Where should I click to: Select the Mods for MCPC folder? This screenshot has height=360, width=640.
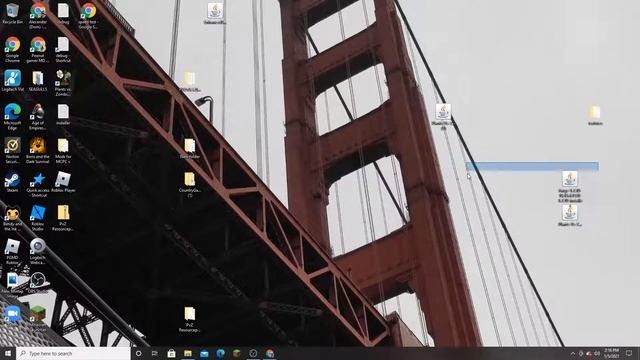click(x=63, y=150)
